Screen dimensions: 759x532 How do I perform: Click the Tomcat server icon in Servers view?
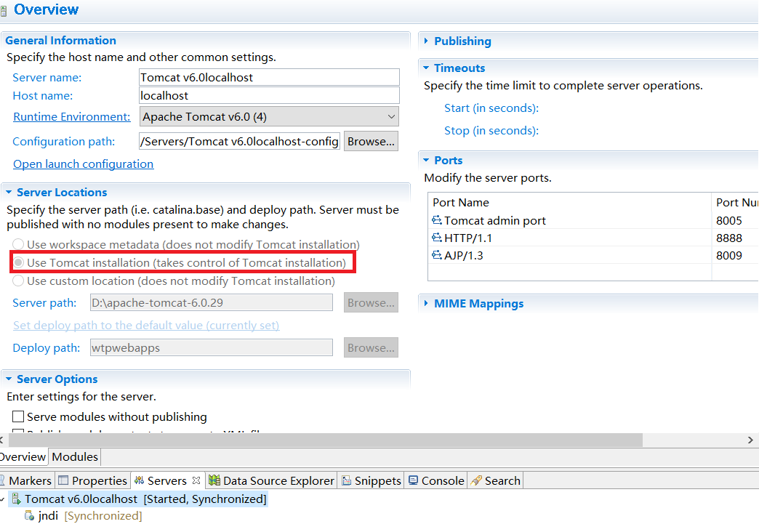click(x=17, y=499)
